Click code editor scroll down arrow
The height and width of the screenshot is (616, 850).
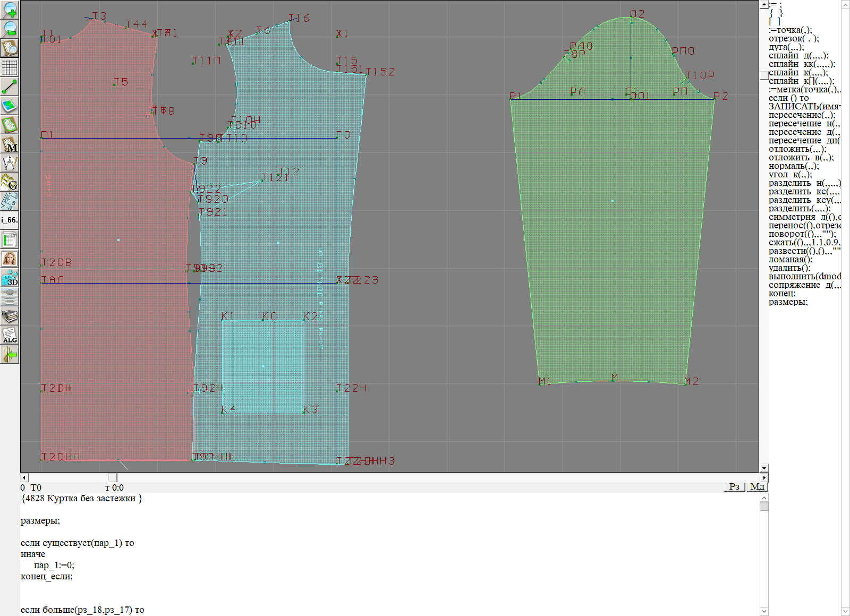coord(764,611)
